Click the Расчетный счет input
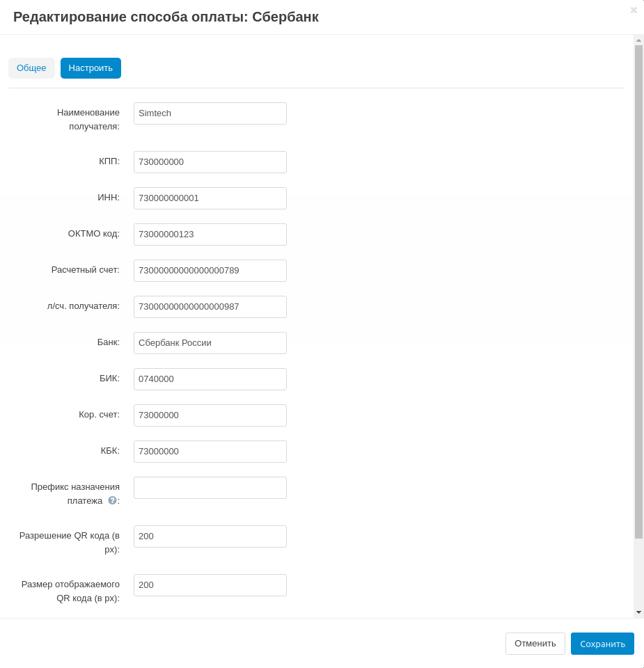The image size is (644, 668). (x=210, y=271)
